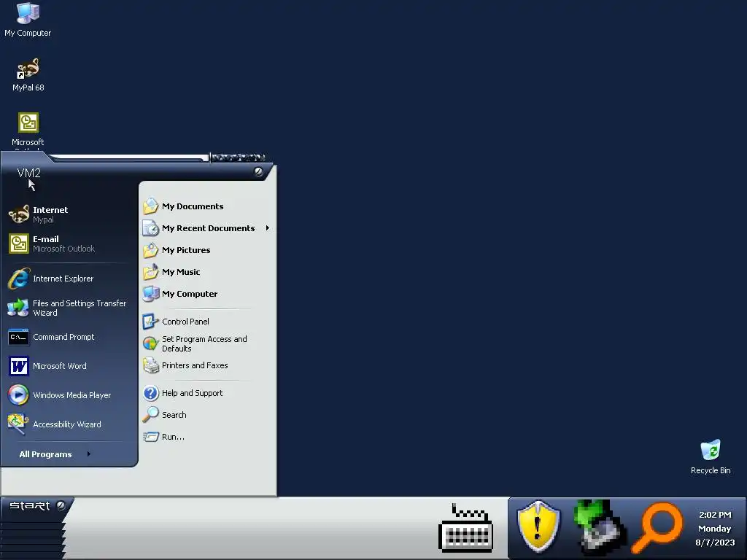
Task: Launch MyPal 68 desktop shortcut
Action: point(28,75)
